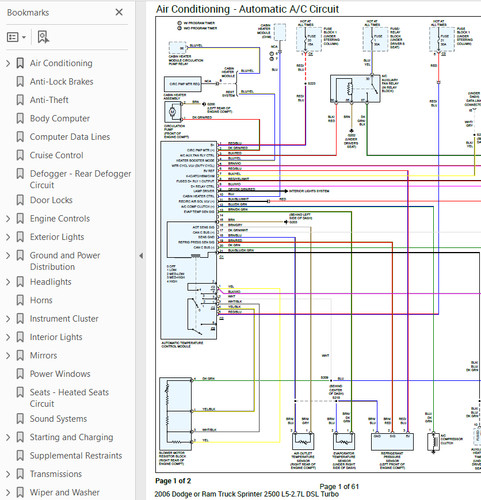The image size is (481, 500).
Task: Close the Bookmarks panel
Action: tap(119, 12)
